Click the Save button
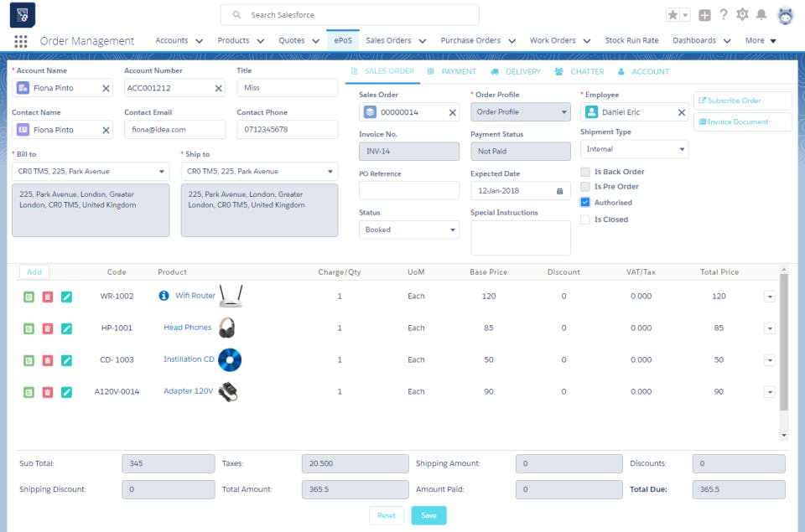The image size is (805, 532). 428,515
